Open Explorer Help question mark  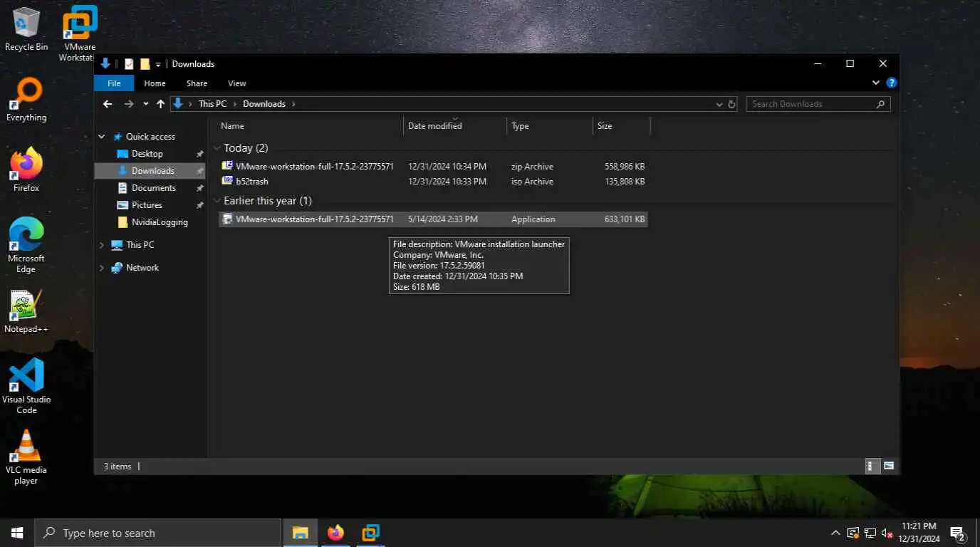[891, 83]
